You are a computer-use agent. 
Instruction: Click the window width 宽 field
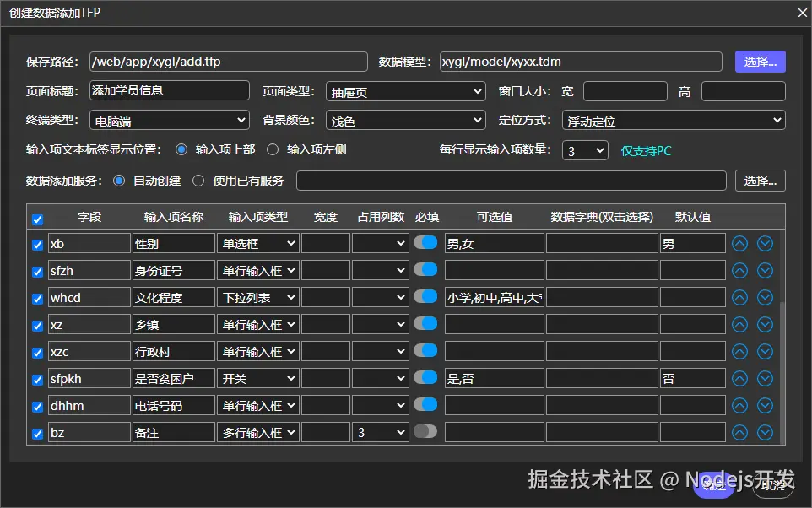point(625,91)
